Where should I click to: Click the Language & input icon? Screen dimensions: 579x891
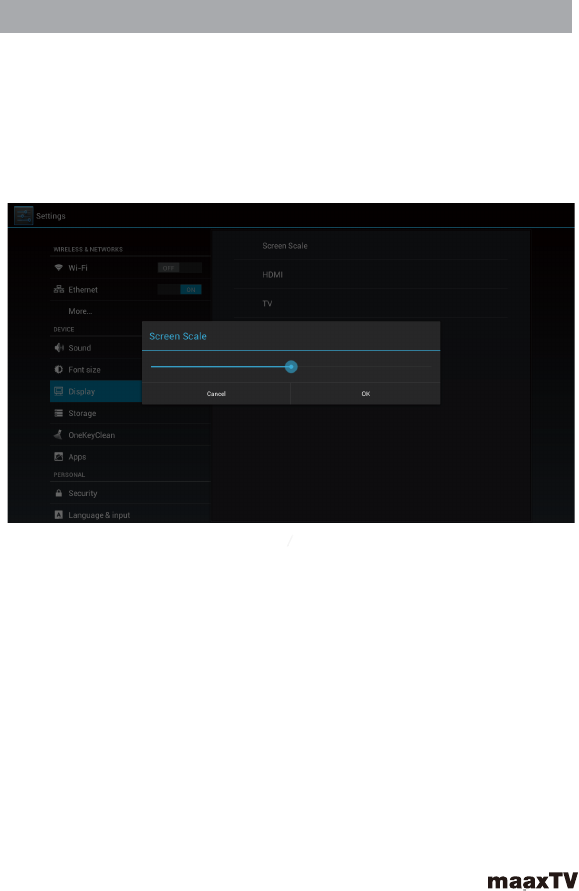[x=59, y=515]
